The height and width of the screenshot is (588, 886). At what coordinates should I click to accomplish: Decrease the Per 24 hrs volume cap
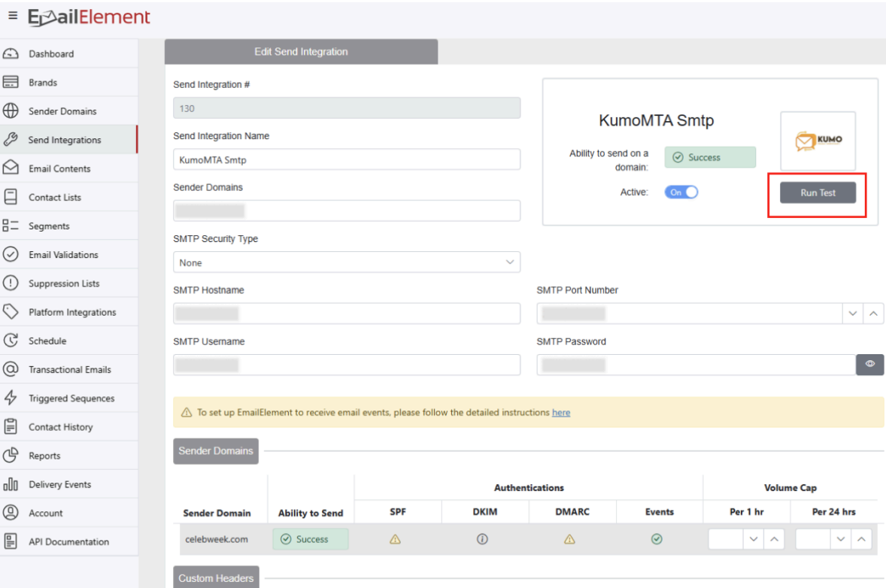click(841, 539)
